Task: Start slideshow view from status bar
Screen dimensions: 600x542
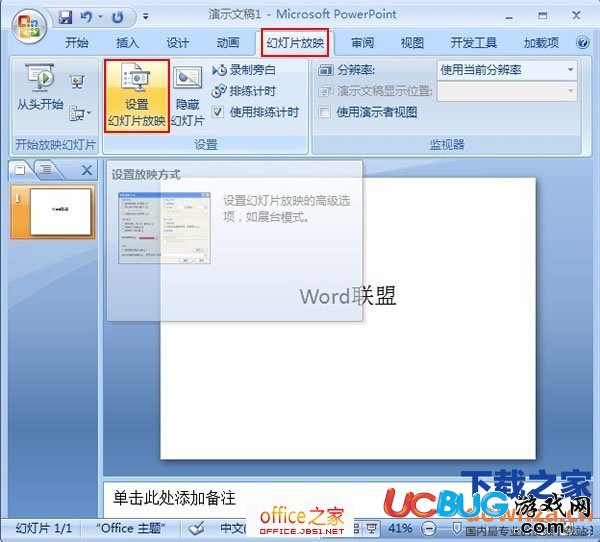Action: (372, 529)
